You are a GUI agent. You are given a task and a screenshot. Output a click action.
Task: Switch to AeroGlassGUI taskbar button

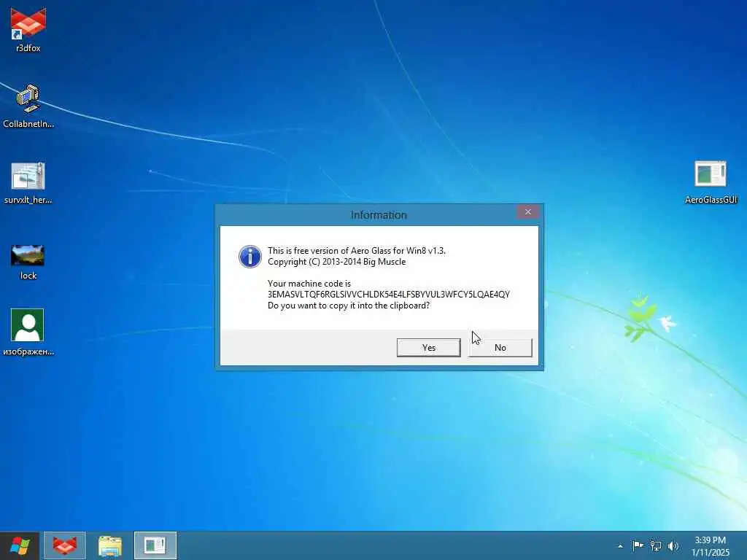[155, 545]
